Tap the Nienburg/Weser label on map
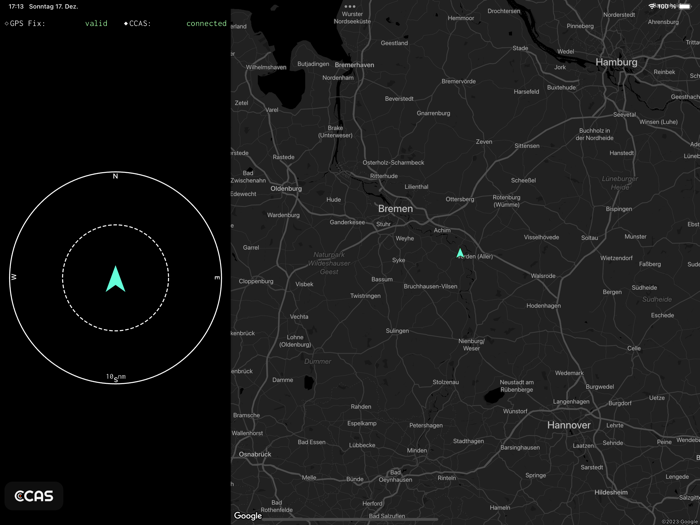This screenshot has width=700, height=525. (x=471, y=345)
